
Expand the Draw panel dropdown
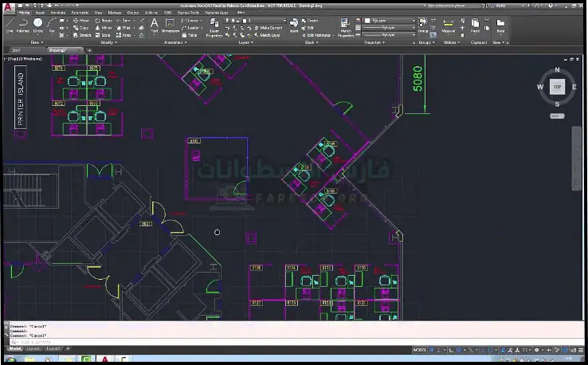[x=36, y=42]
